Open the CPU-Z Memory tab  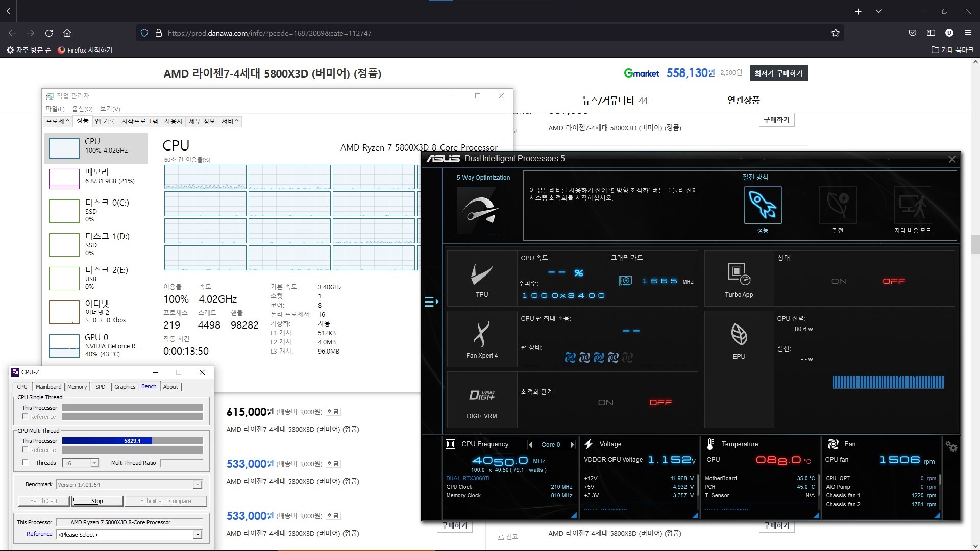[x=77, y=387]
